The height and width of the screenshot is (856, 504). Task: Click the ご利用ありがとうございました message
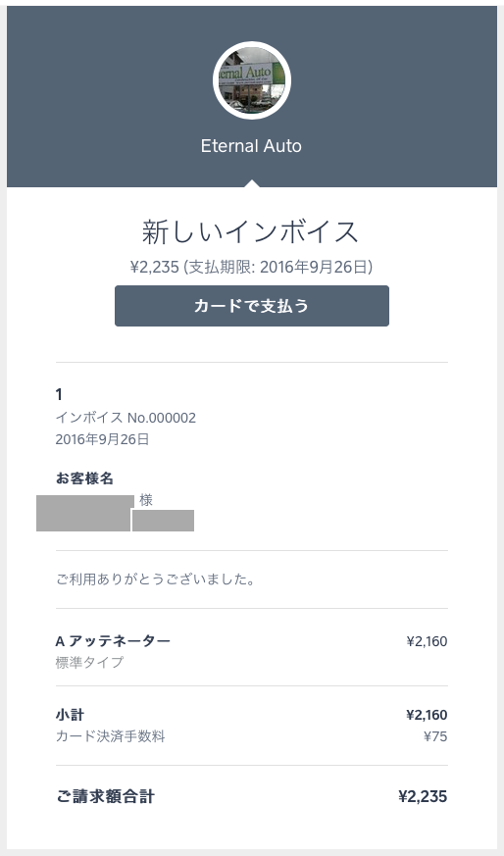[x=156, y=579]
